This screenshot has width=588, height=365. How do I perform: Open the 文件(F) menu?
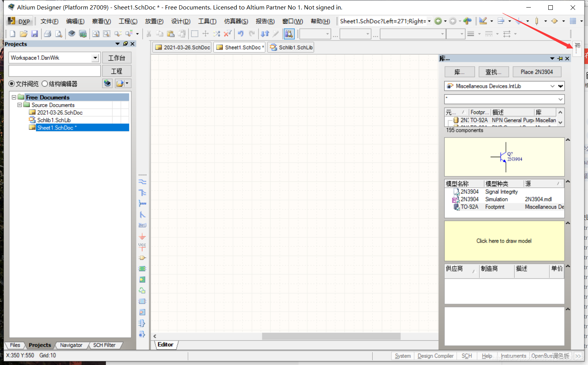pos(49,21)
